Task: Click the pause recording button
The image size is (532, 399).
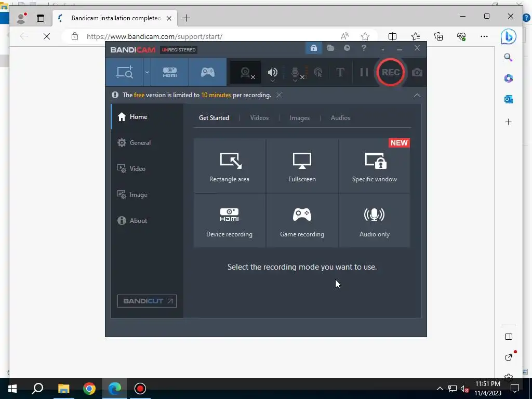Action: click(364, 72)
